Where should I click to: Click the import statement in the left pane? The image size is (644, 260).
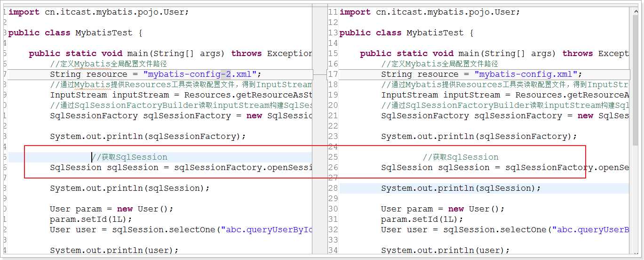pyautogui.click(x=99, y=12)
